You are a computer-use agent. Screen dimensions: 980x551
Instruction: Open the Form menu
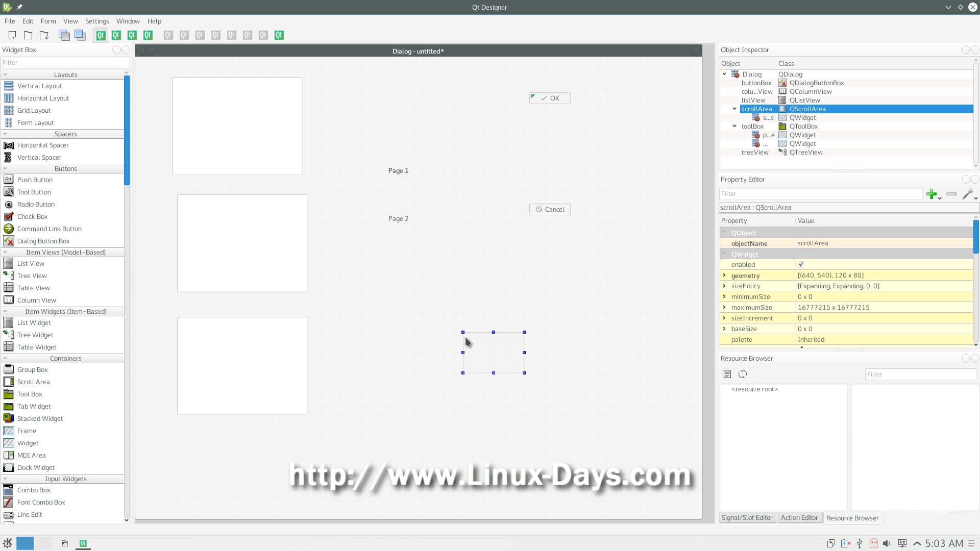(x=48, y=21)
